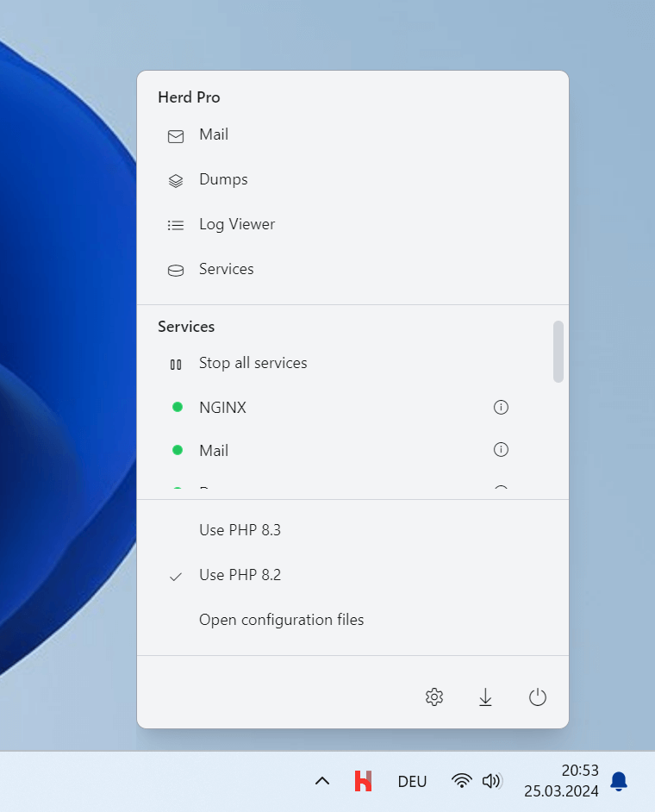Click the download updates arrow icon
This screenshot has height=812, width=655.
(x=485, y=697)
